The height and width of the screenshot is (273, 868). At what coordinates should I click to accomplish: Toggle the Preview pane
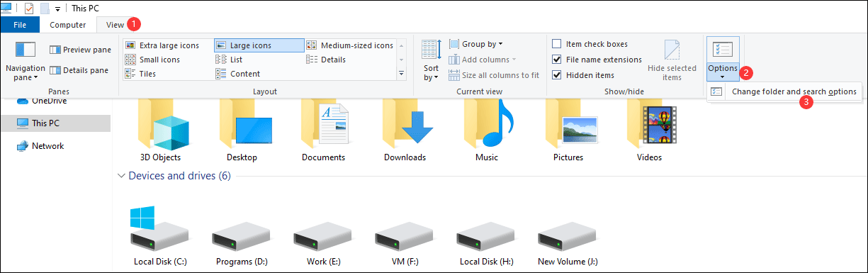pos(80,50)
